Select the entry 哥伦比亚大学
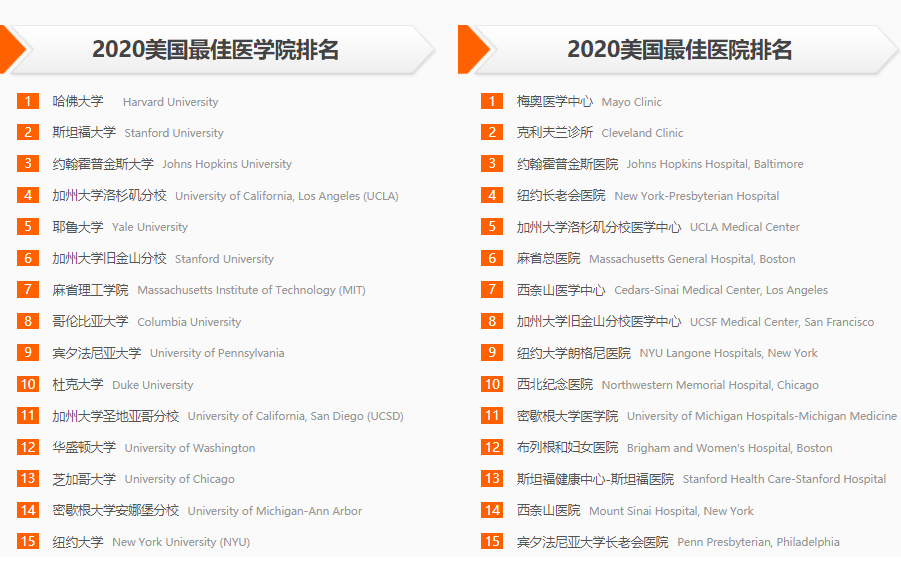The height and width of the screenshot is (572, 901). click(x=91, y=321)
